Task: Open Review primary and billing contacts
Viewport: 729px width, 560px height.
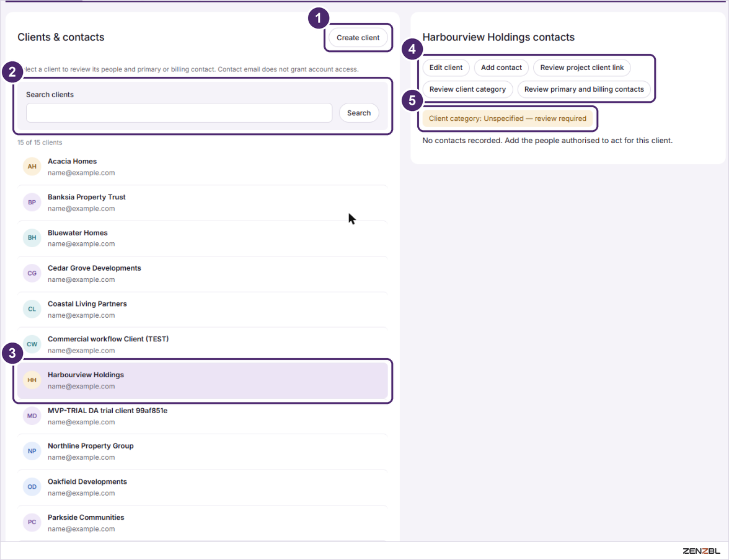Action: pos(584,89)
